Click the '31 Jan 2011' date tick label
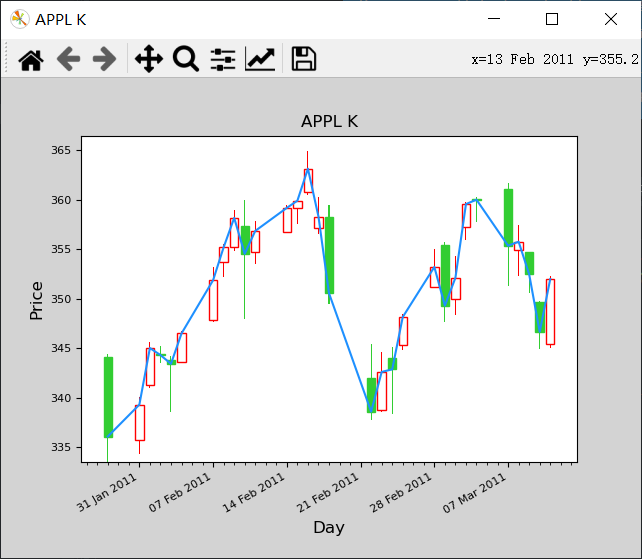 (x=107, y=493)
